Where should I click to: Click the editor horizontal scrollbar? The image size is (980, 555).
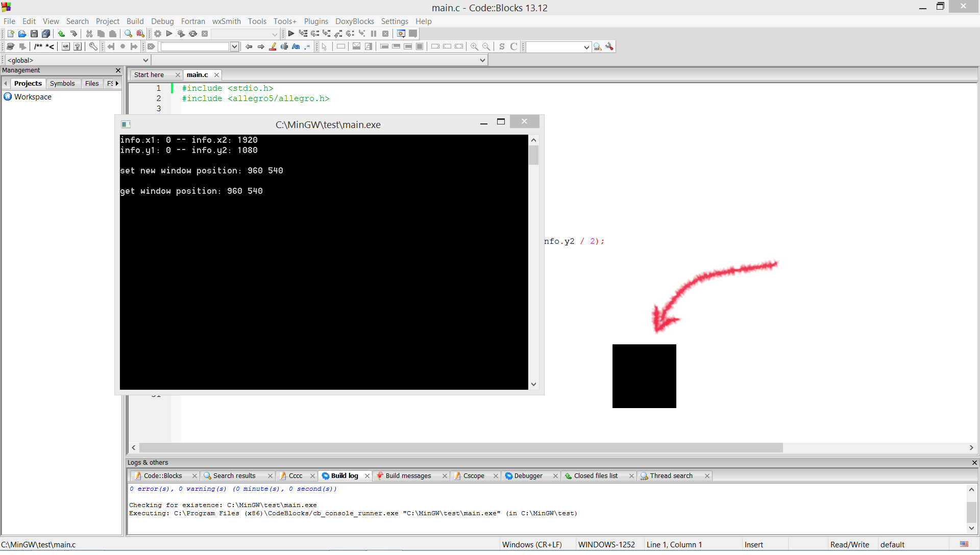[459, 448]
